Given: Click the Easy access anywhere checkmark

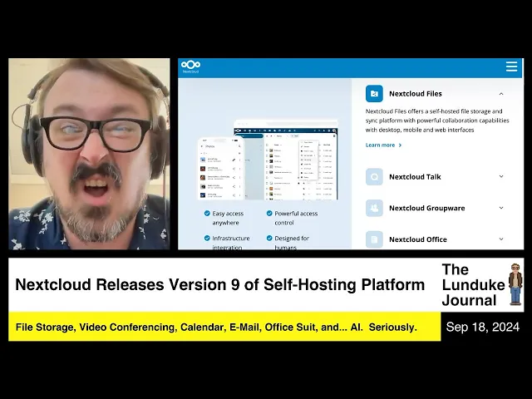Looking at the screenshot, I should [x=207, y=213].
